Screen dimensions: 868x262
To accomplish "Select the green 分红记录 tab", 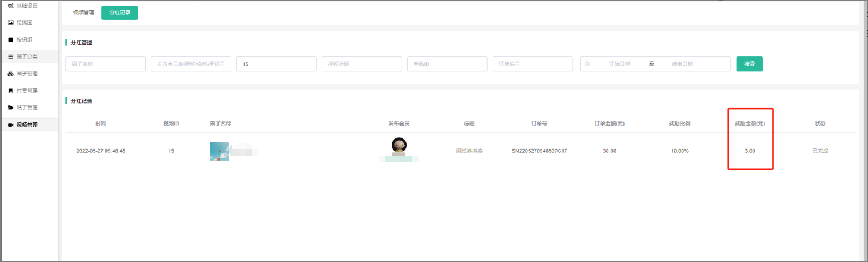I will [x=119, y=12].
